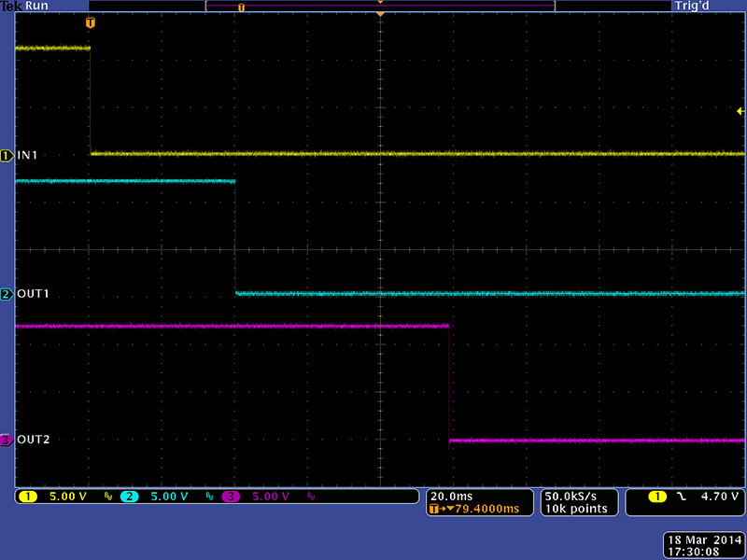The height and width of the screenshot is (560, 747).
Task: Click the trigger source channel 1 badge
Action: tap(660, 497)
